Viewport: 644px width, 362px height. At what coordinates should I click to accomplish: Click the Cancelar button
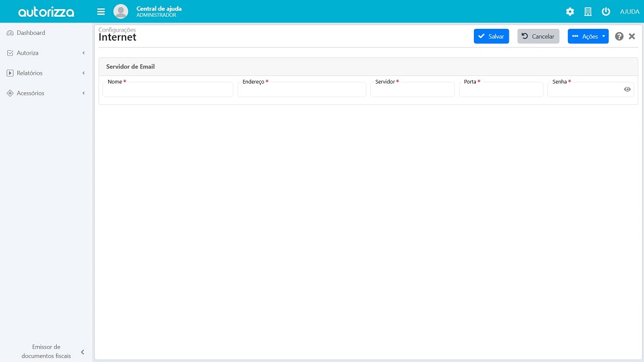pyautogui.click(x=538, y=37)
